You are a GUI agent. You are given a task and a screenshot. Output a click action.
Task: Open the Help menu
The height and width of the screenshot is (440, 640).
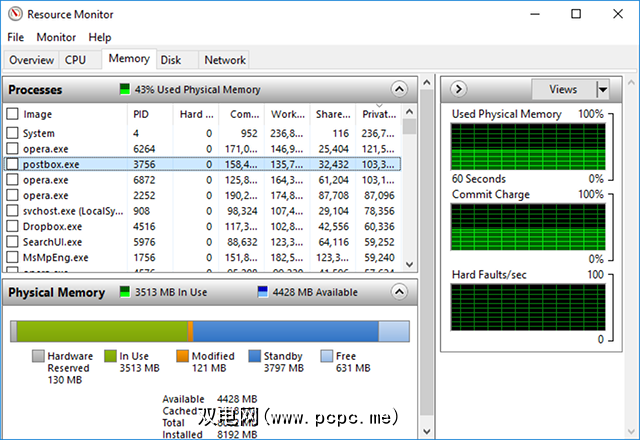(x=100, y=37)
